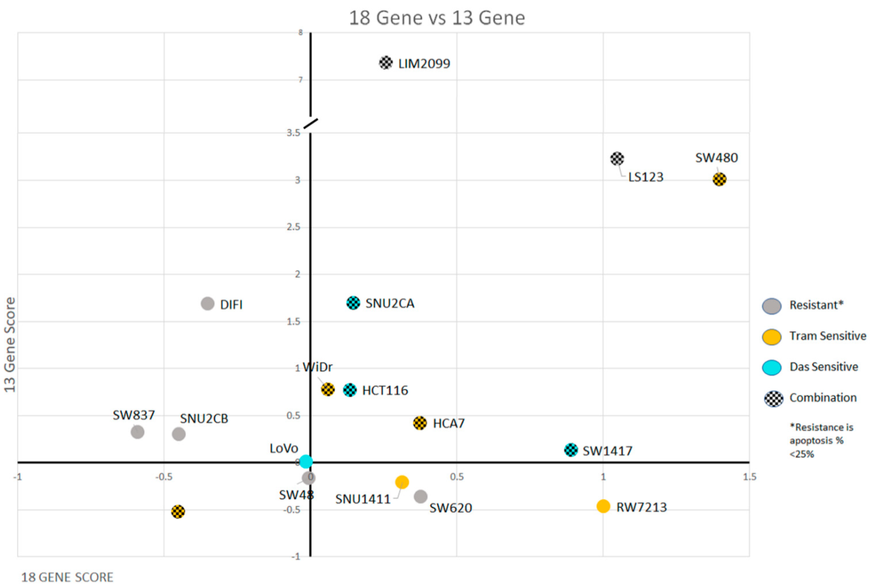The width and height of the screenshot is (870, 588).
Task: Click the "13 Gene Score" vertical axis label
Action: click(9, 344)
